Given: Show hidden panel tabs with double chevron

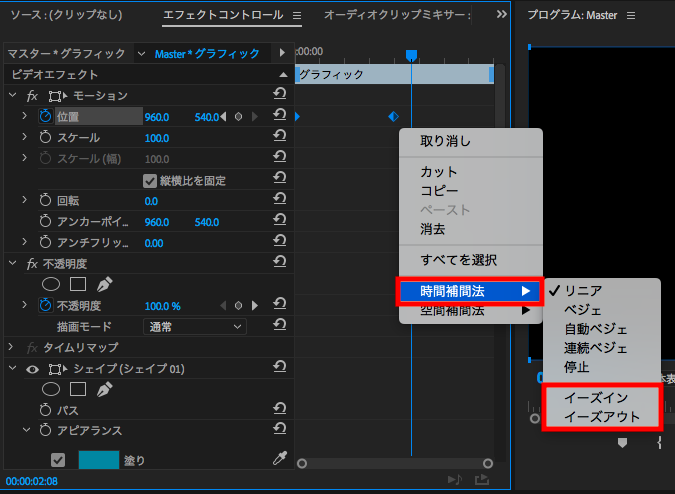Looking at the screenshot, I should click(502, 15).
